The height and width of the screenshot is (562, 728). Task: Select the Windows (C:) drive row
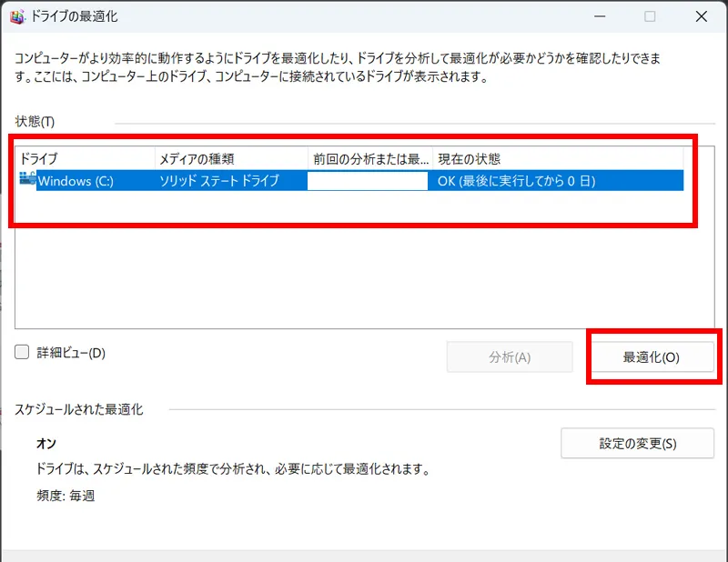click(76, 181)
